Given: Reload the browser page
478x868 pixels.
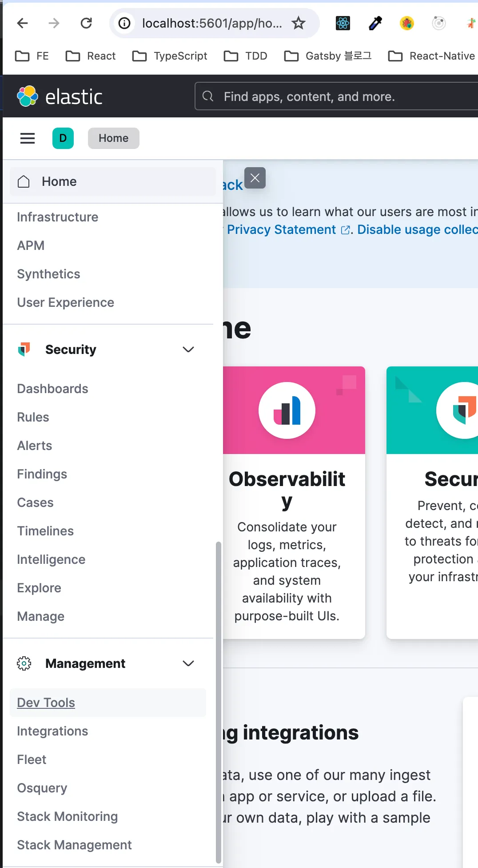Looking at the screenshot, I should tap(86, 23).
